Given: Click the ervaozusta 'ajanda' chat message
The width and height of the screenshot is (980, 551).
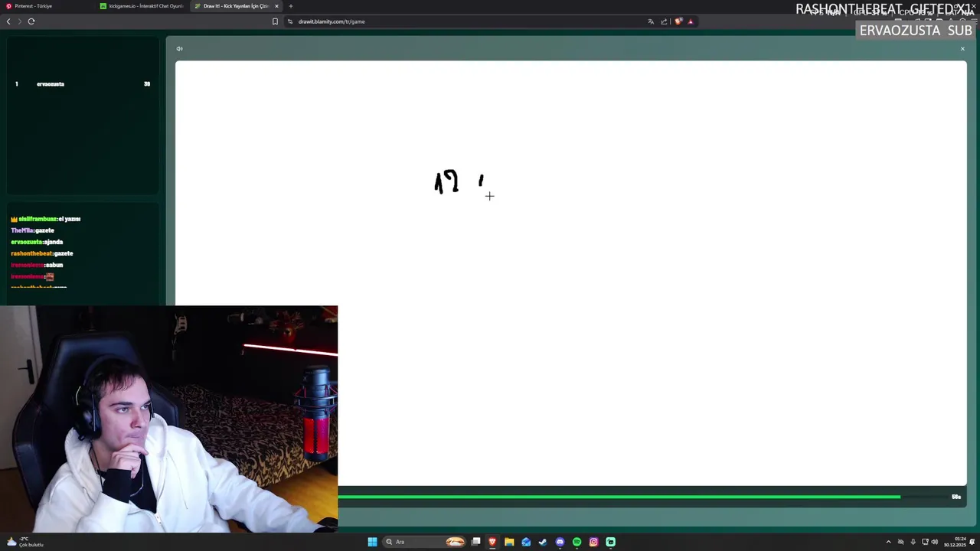Looking at the screenshot, I should pyautogui.click(x=37, y=242).
